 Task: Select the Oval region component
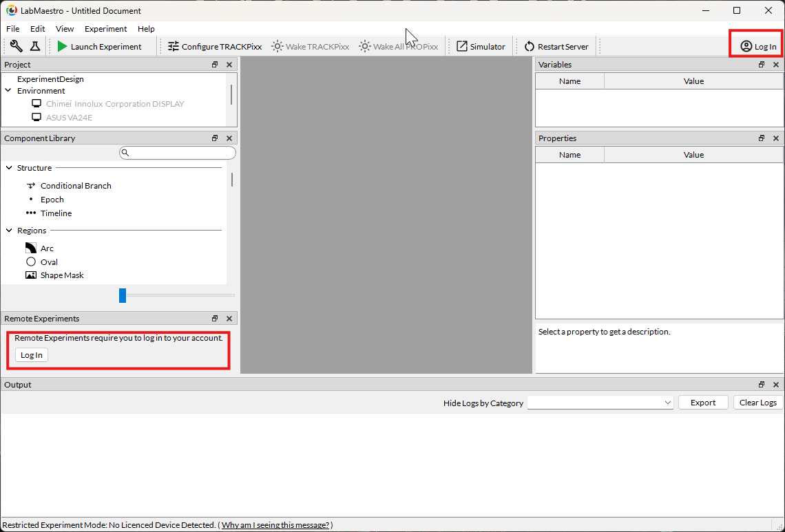[48, 262]
